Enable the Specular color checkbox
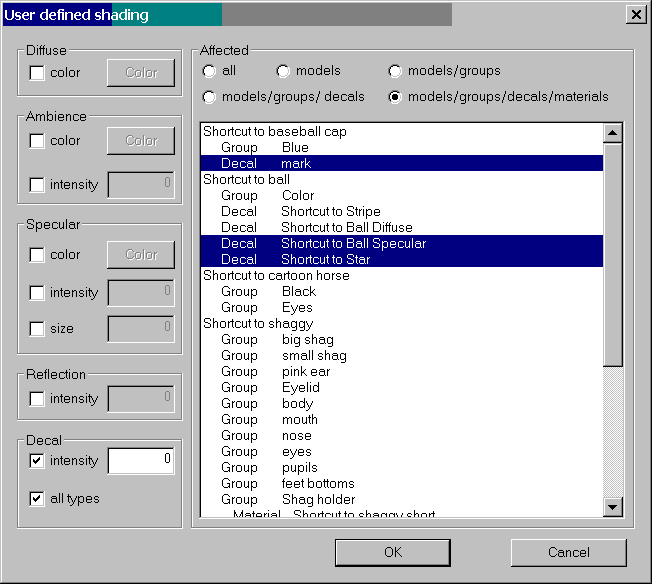 [37, 255]
